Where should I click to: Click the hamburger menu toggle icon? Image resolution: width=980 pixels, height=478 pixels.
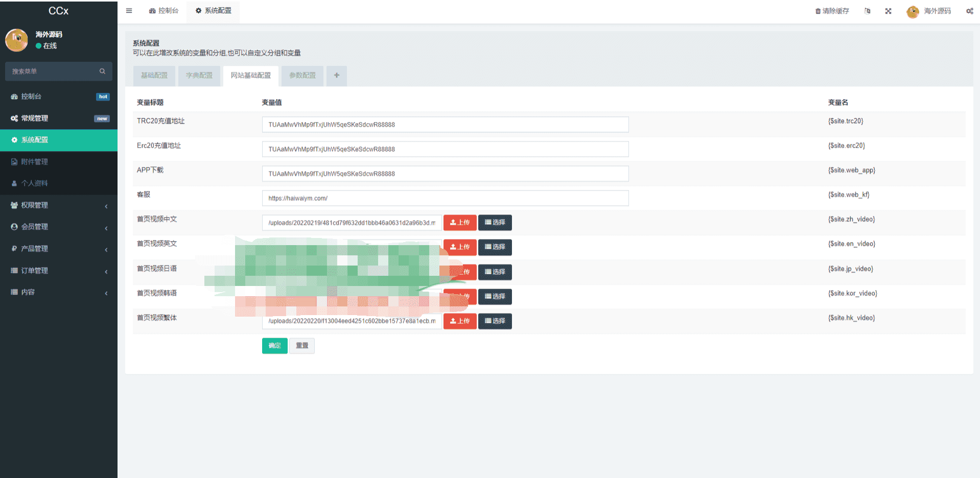pyautogui.click(x=129, y=11)
